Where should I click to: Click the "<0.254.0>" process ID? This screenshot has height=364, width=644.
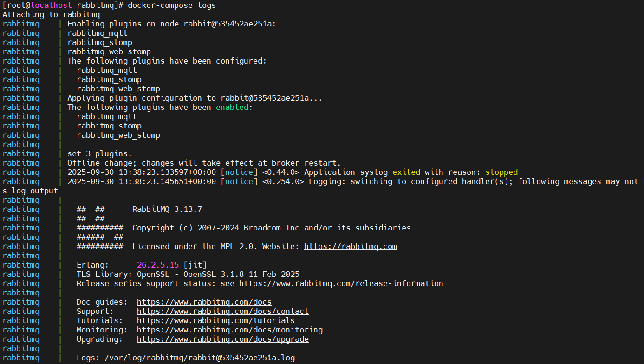283,181
